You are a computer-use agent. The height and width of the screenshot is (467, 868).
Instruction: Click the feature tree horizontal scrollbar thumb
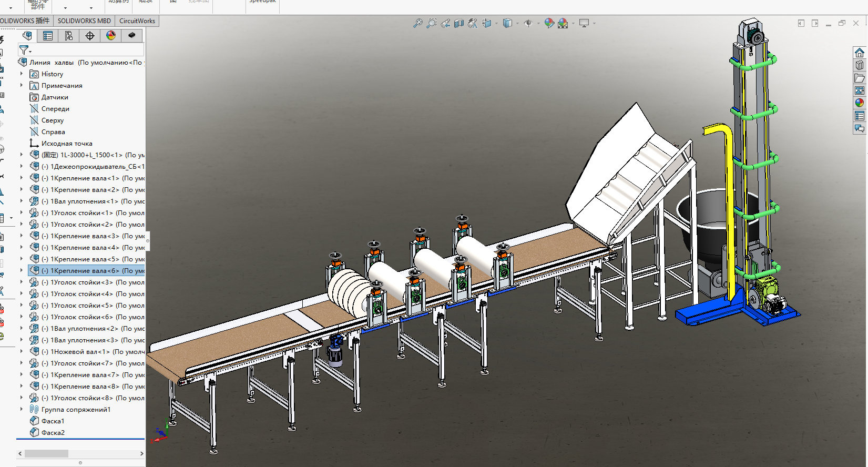(x=46, y=453)
